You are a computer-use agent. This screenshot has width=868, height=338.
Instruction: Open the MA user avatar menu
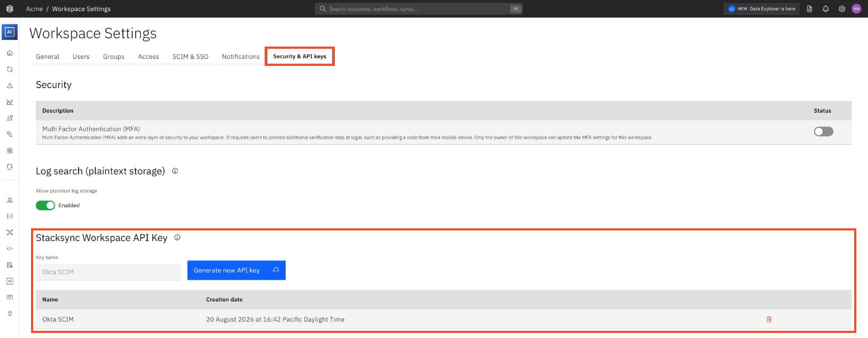[x=856, y=9]
